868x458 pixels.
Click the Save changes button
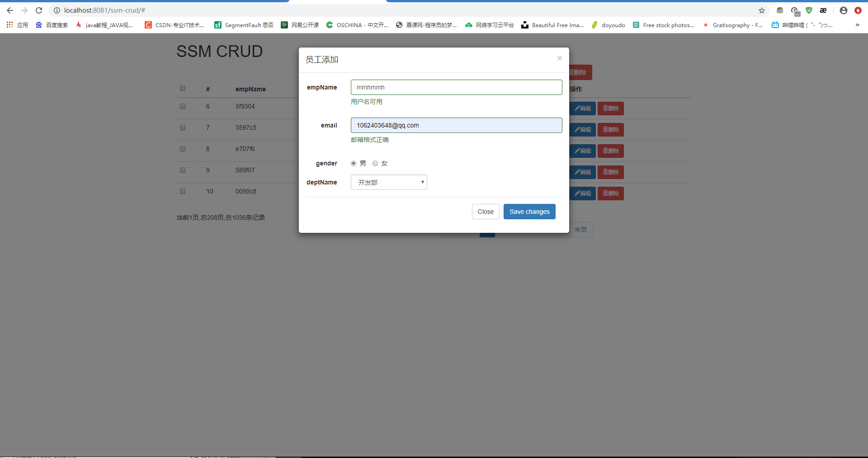[x=529, y=211]
